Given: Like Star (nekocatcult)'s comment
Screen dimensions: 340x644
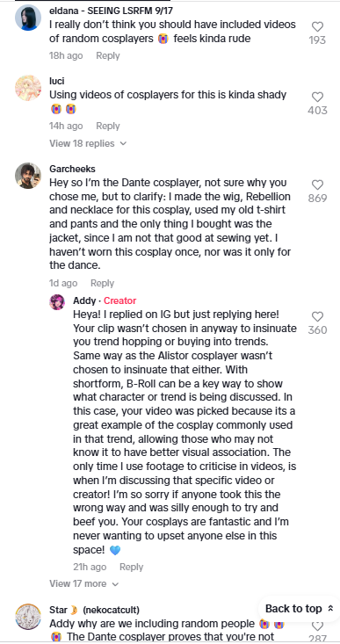Looking at the screenshot, I should [x=317, y=626].
